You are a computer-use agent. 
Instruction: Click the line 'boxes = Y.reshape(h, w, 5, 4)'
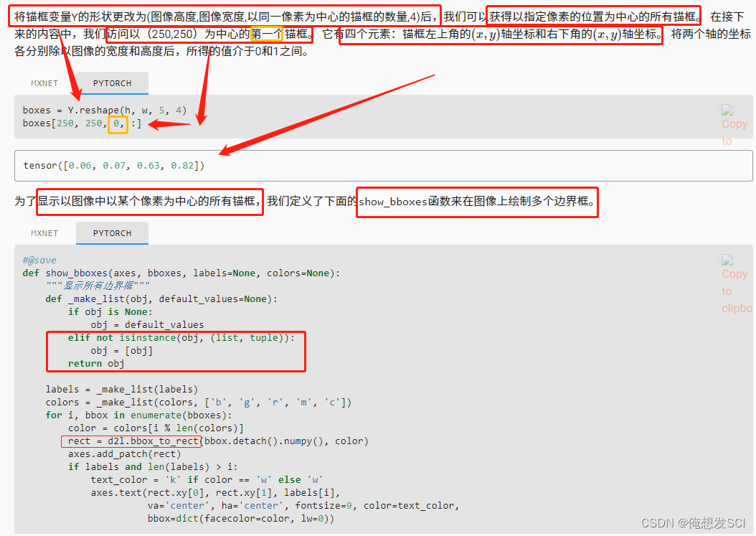tap(105, 111)
